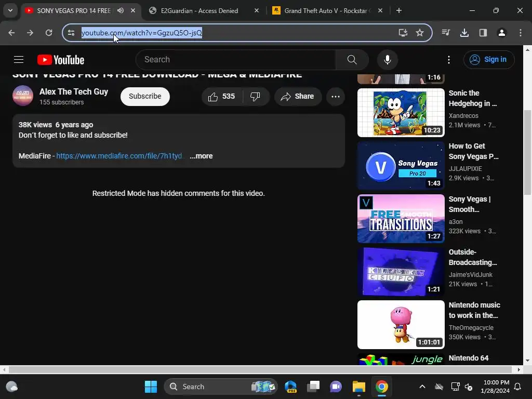Click the Windows taskbar search box
532x399 pixels.
click(221, 387)
